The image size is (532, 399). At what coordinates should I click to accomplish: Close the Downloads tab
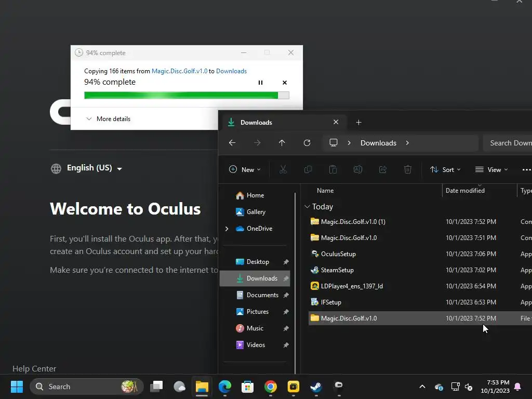coord(336,122)
